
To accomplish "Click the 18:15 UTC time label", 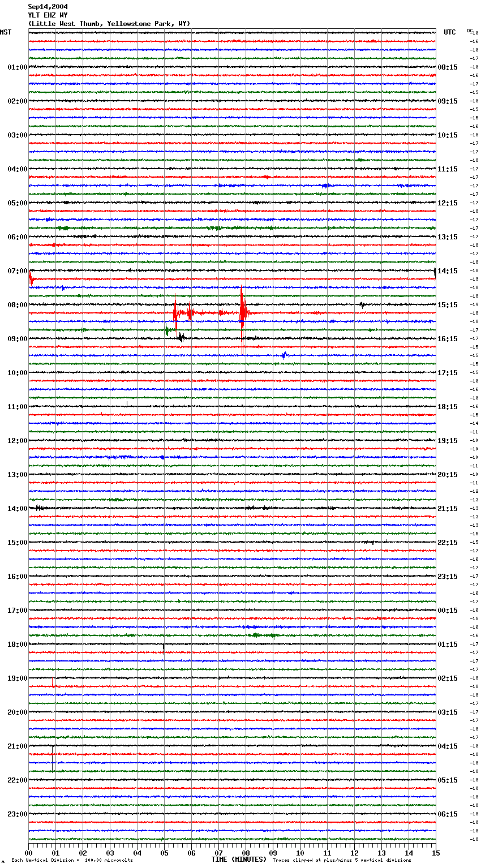I will pyautogui.click(x=448, y=407).
